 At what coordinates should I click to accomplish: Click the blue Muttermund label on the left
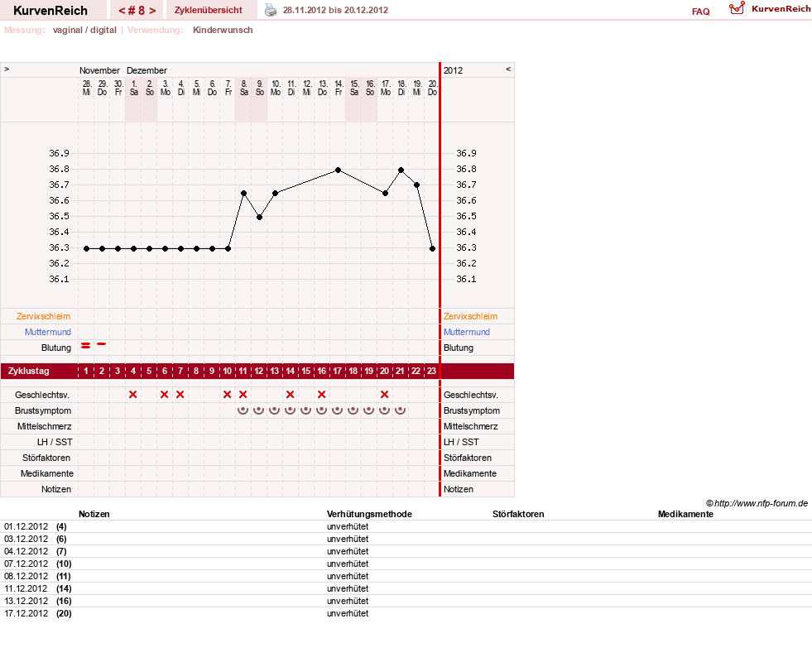click(48, 332)
